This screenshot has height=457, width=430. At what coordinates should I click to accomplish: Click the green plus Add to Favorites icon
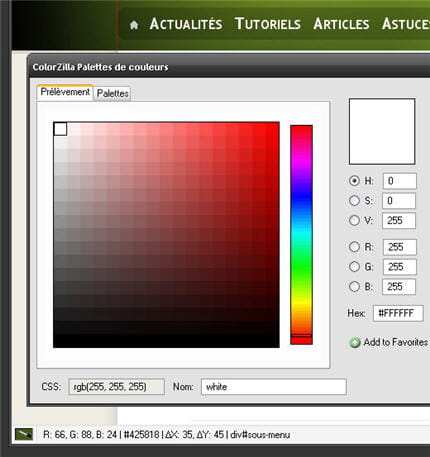pos(355,342)
